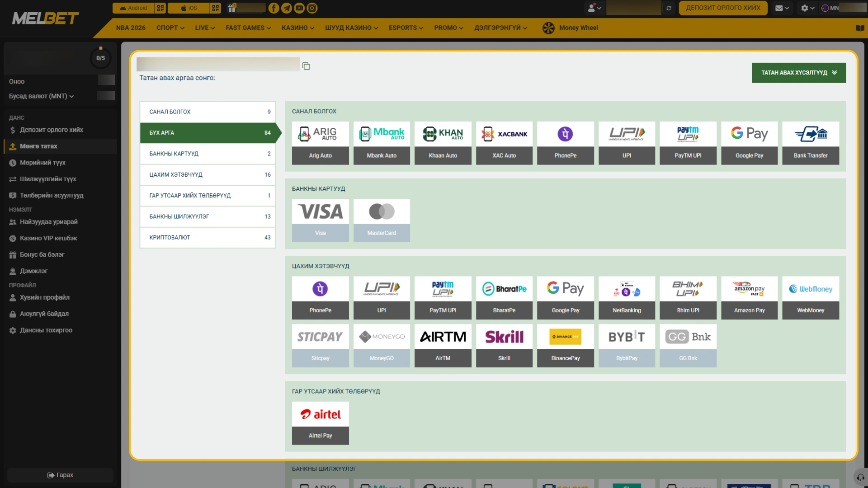Select Arig Auto withdrawal method
The height and width of the screenshot is (488, 868).
[320, 143]
